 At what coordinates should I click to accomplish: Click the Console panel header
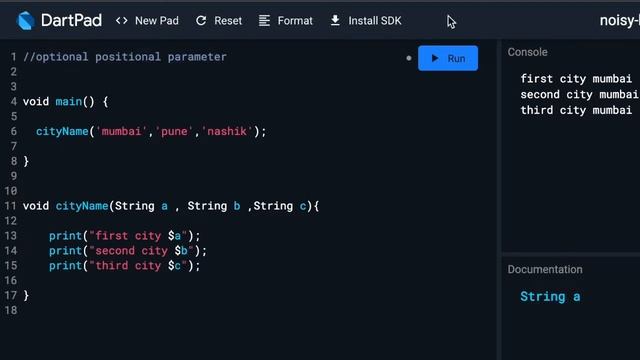[527, 52]
